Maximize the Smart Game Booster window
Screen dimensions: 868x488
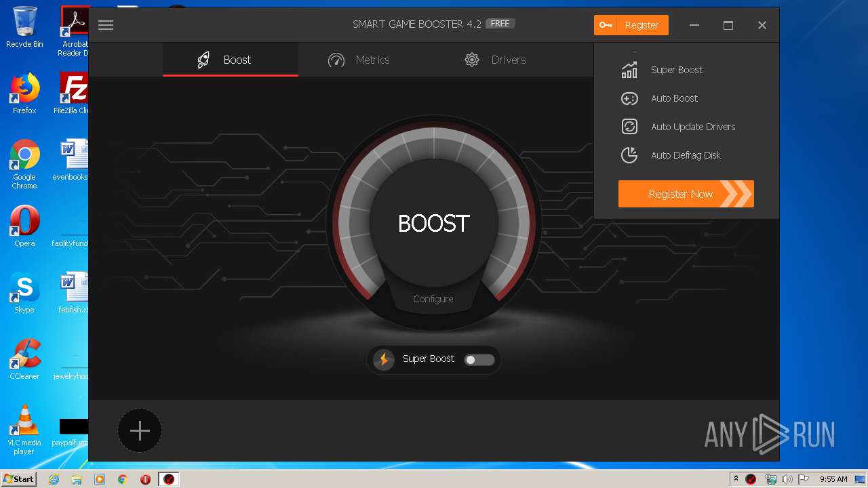[728, 25]
